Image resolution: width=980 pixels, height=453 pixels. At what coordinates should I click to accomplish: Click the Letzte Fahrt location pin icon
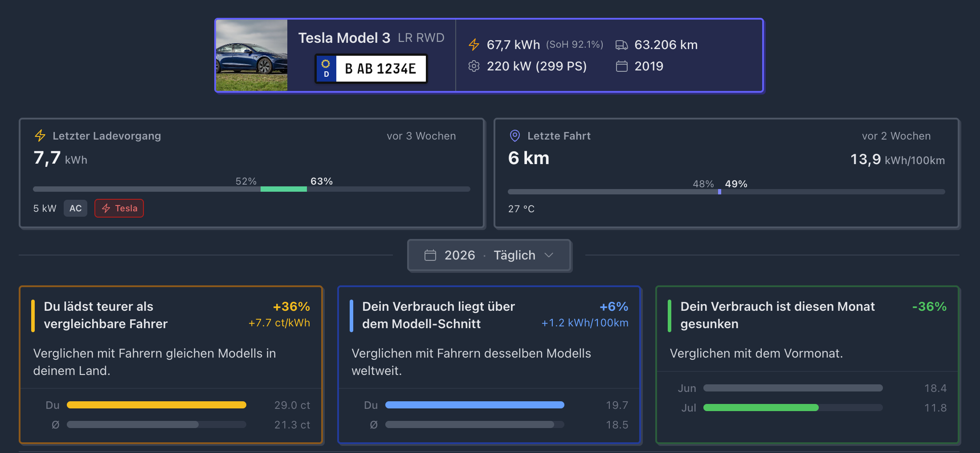pyautogui.click(x=514, y=136)
